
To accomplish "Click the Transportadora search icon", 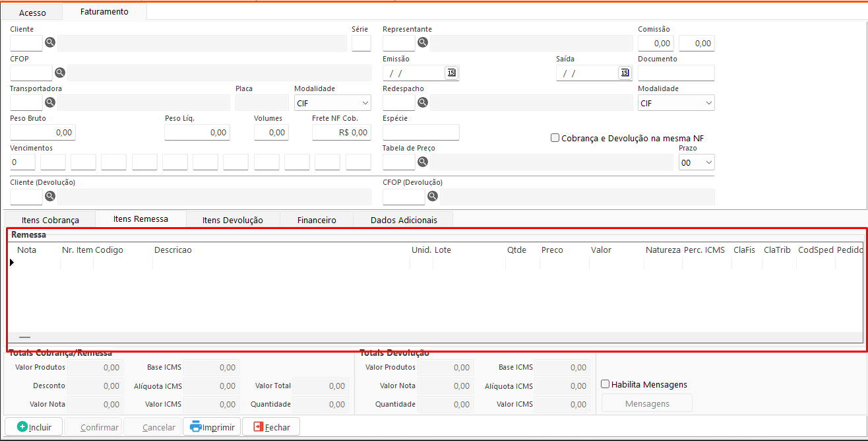I will (50, 103).
